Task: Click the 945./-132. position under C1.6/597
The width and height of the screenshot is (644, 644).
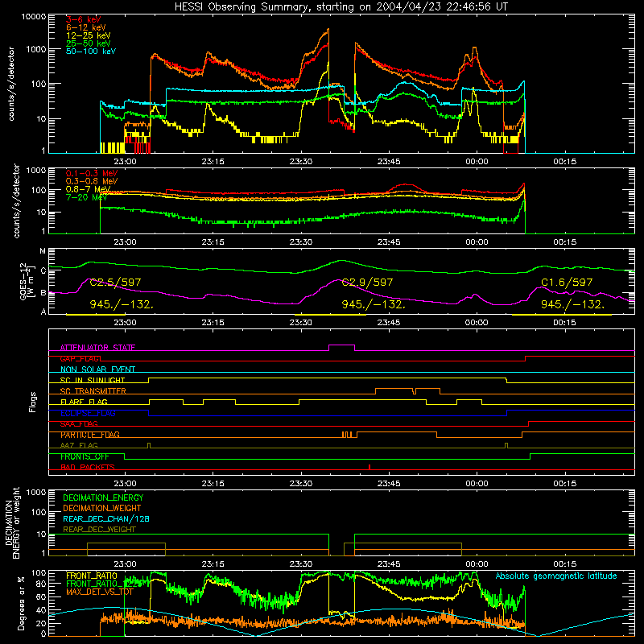Action: click(573, 304)
